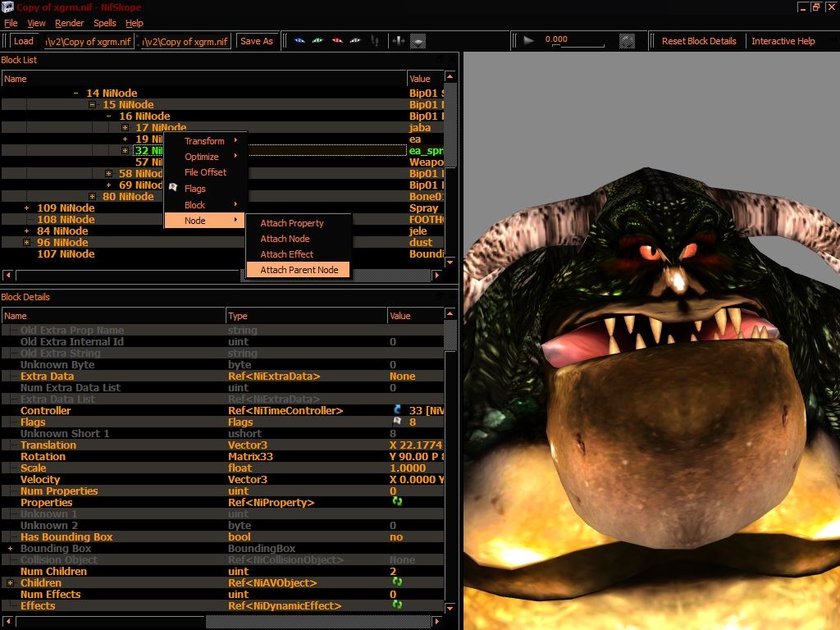Click the white eye view icon
Screen dimensions: 840x630
coord(355,41)
